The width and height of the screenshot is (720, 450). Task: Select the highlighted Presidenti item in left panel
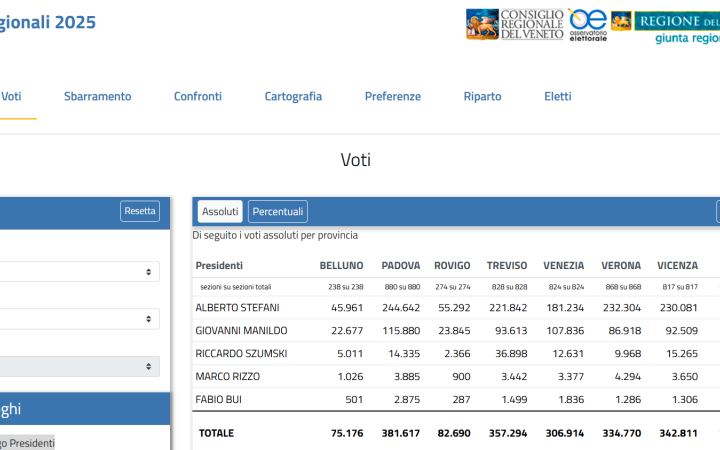(27, 443)
